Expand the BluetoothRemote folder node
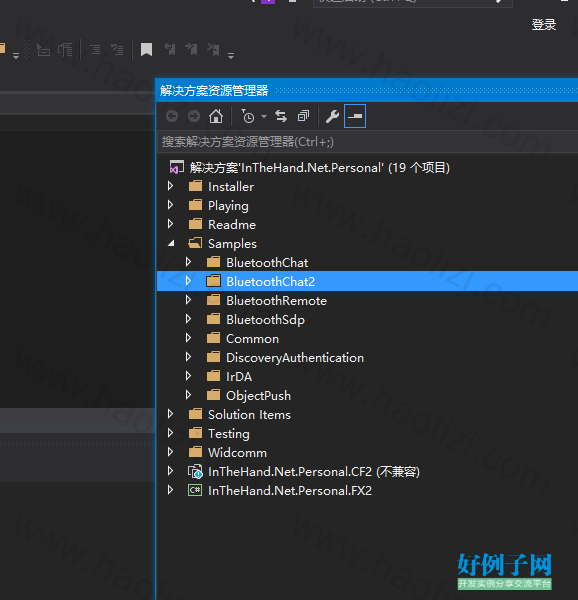This screenshot has width=578, height=600. coord(188,300)
